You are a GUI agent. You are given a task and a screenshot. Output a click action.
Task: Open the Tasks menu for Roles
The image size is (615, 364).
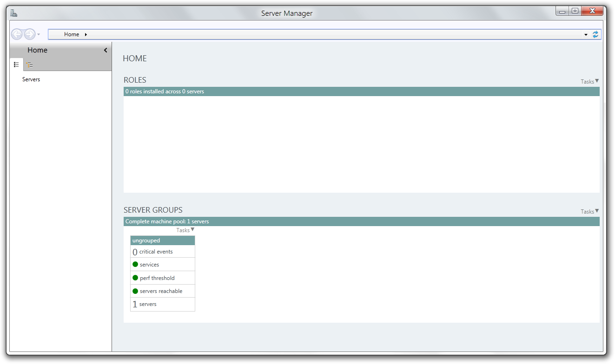(589, 81)
